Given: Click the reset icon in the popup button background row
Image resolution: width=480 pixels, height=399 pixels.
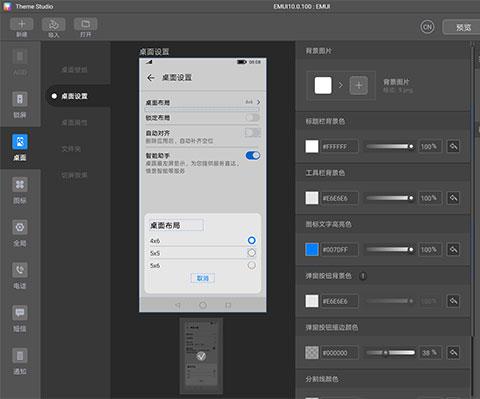Looking at the screenshot, I should 453,301.
